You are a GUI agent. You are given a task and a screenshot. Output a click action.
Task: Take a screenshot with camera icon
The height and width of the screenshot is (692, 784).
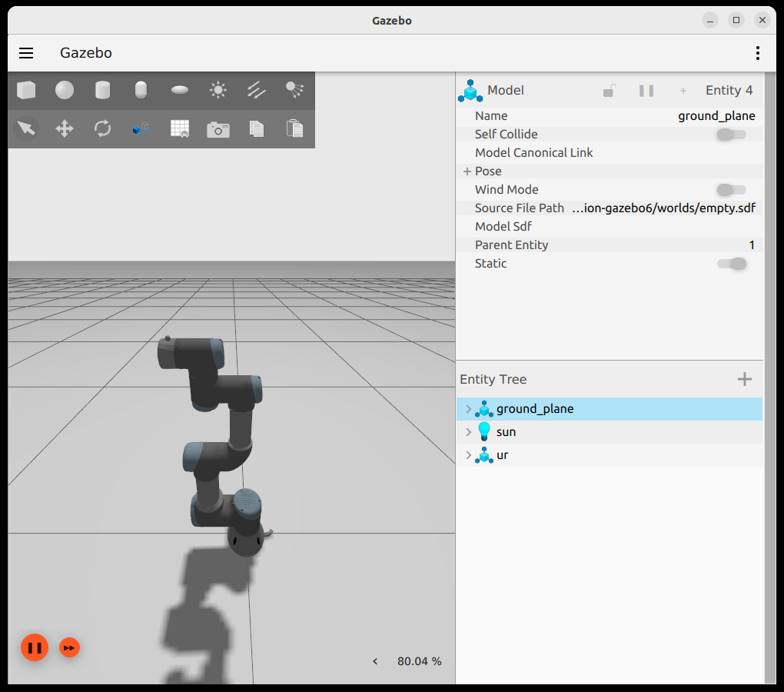point(218,129)
